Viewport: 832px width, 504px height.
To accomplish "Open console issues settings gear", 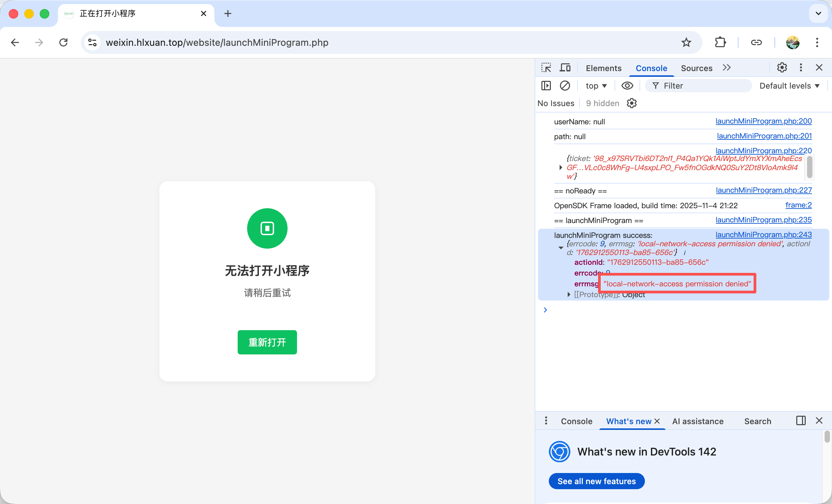I will tap(631, 103).
